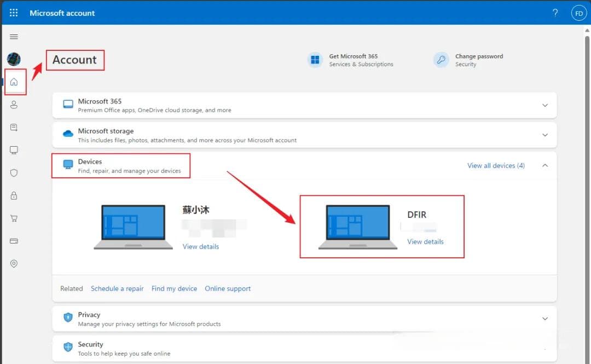Click the scrollbar up arrow
This screenshot has height=364, width=591.
(x=587, y=30)
